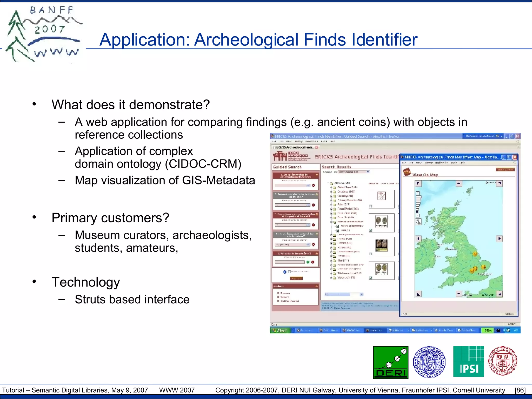
Task: Open the second guided search dropdown
Action: [292, 205]
